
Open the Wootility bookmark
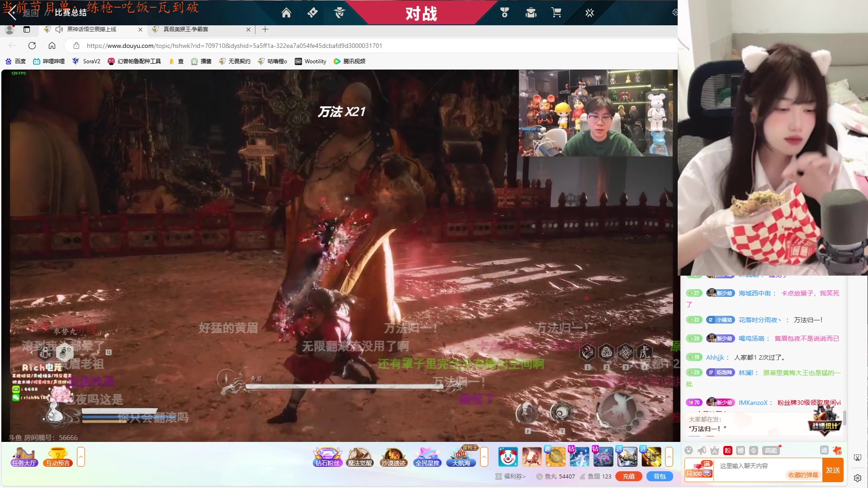click(311, 61)
